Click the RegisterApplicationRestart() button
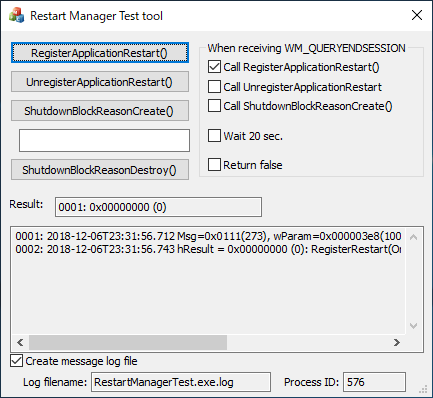This screenshot has width=433, height=398. (100, 53)
